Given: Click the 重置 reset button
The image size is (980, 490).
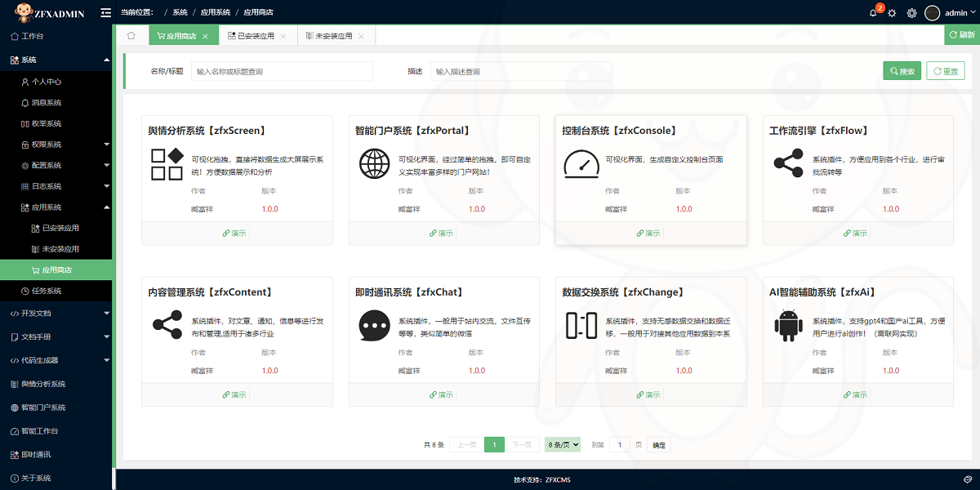Looking at the screenshot, I should pyautogui.click(x=946, y=71).
